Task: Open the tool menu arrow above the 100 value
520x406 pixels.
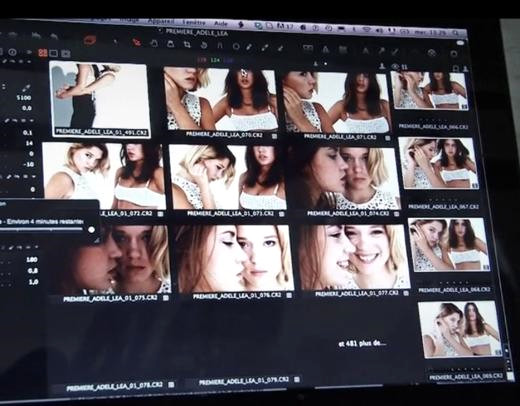Action: click(36, 247)
